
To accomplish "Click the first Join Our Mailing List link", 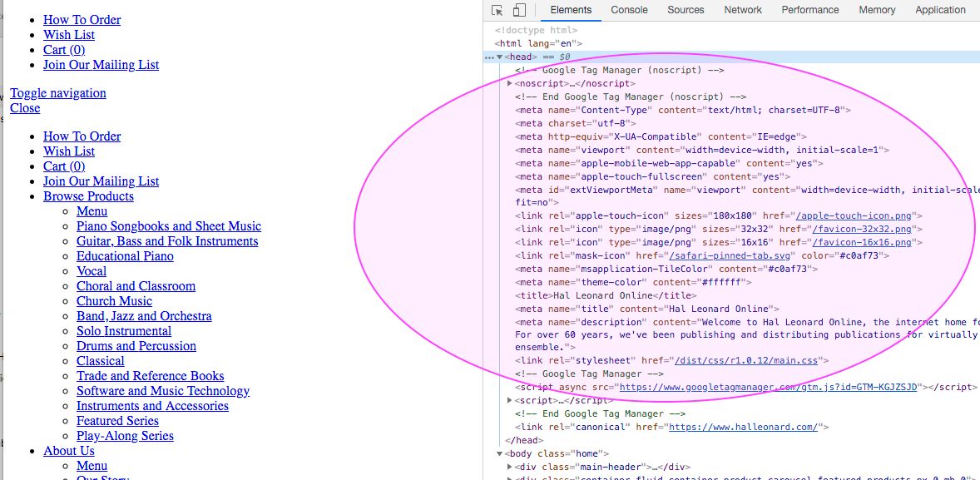I will tap(101, 65).
